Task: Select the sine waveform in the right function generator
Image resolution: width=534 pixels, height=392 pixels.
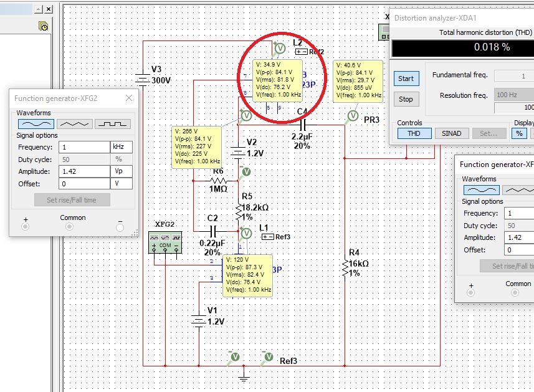Action: [x=481, y=190]
